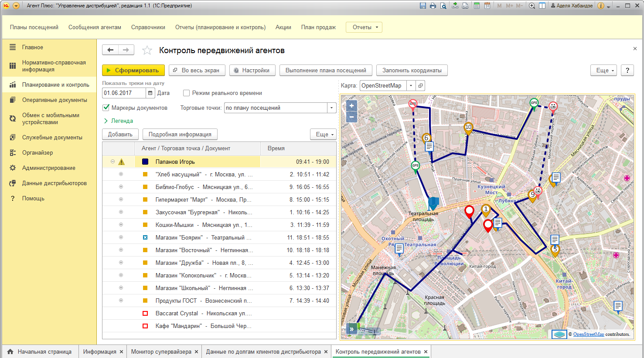The image size is (644, 358).
Task: Open Торговые точки dropdown
Action: (x=332, y=108)
